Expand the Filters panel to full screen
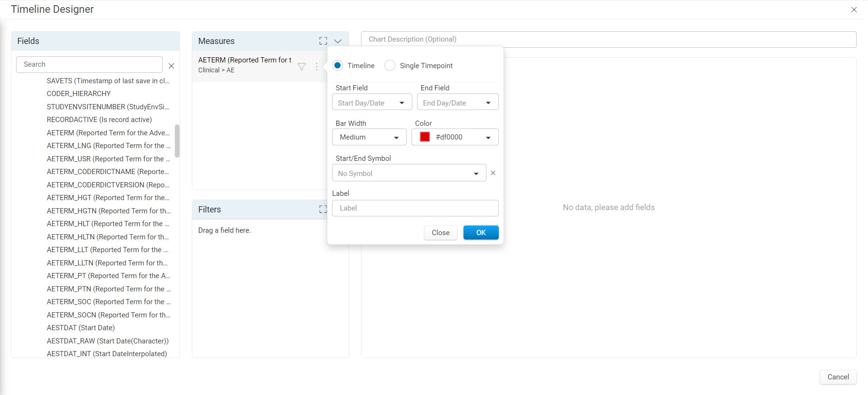This screenshot has width=868, height=395. click(323, 209)
